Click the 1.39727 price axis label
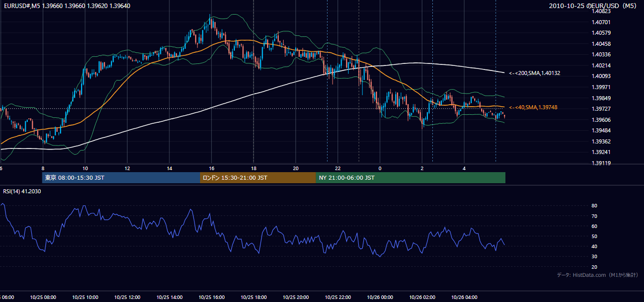The width and height of the screenshot is (644, 302). pyautogui.click(x=602, y=109)
